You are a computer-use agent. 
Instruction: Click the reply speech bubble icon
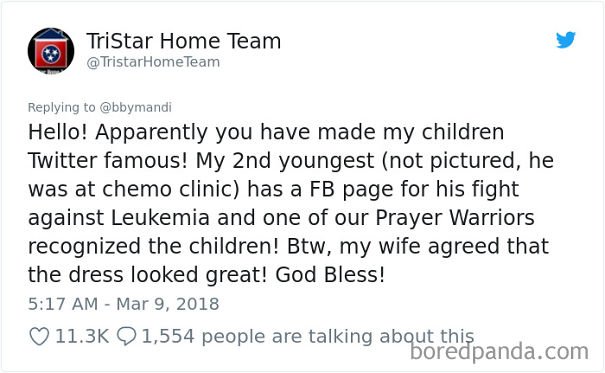[x=126, y=336]
